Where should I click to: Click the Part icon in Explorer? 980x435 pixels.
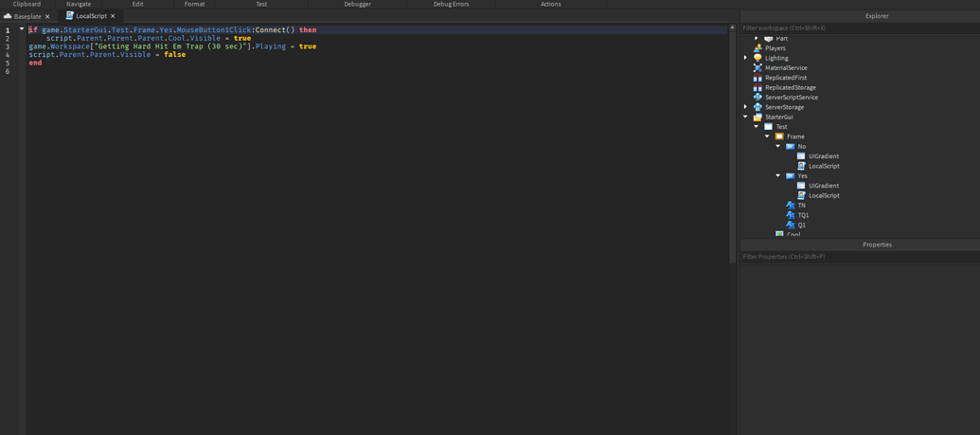point(768,39)
